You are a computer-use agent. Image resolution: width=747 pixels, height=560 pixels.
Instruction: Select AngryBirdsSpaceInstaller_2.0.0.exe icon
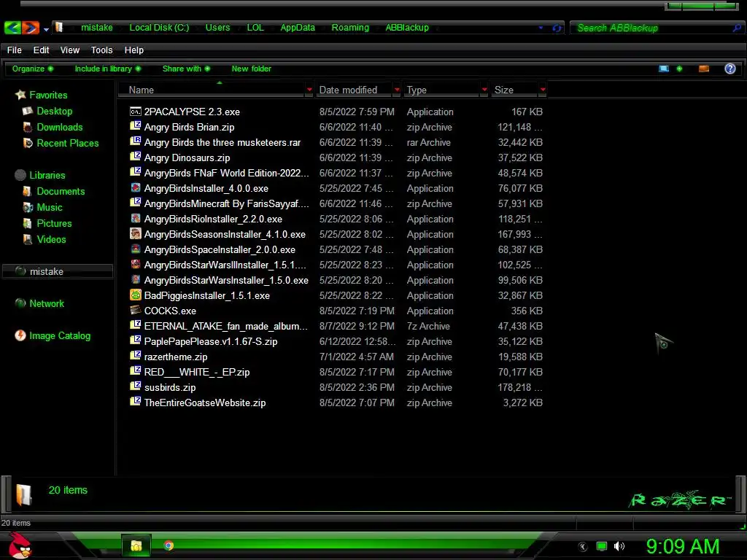pos(135,249)
